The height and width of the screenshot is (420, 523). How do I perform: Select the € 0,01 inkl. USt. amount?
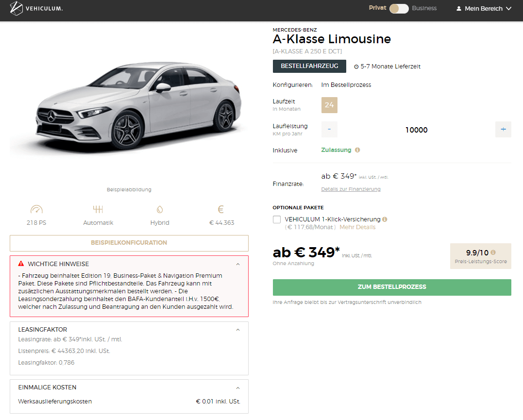coord(218,402)
